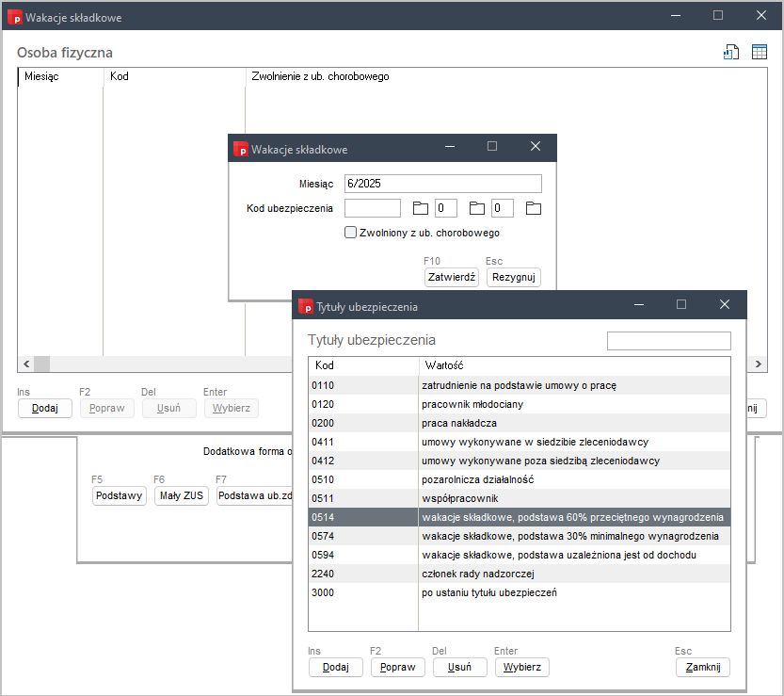Click the Miesiąc field showing 6/2025
The height and width of the screenshot is (696, 784).
click(x=442, y=184)
